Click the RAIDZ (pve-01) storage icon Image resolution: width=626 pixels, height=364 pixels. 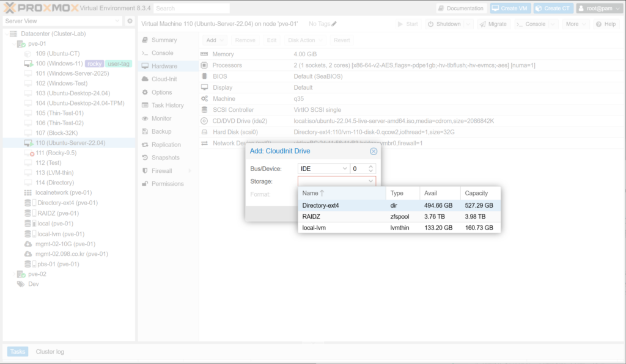28,213
